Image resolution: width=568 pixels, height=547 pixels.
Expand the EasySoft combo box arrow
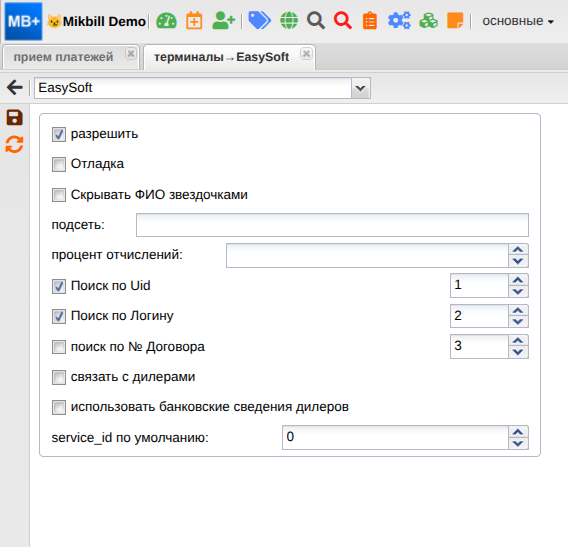pyautogui.click(x=360, y=88)
